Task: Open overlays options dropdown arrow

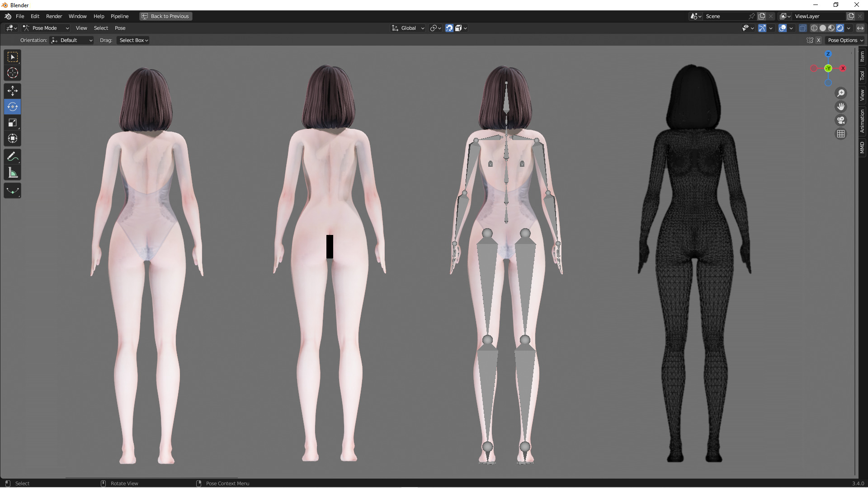Action: click(x=791, y=28)
